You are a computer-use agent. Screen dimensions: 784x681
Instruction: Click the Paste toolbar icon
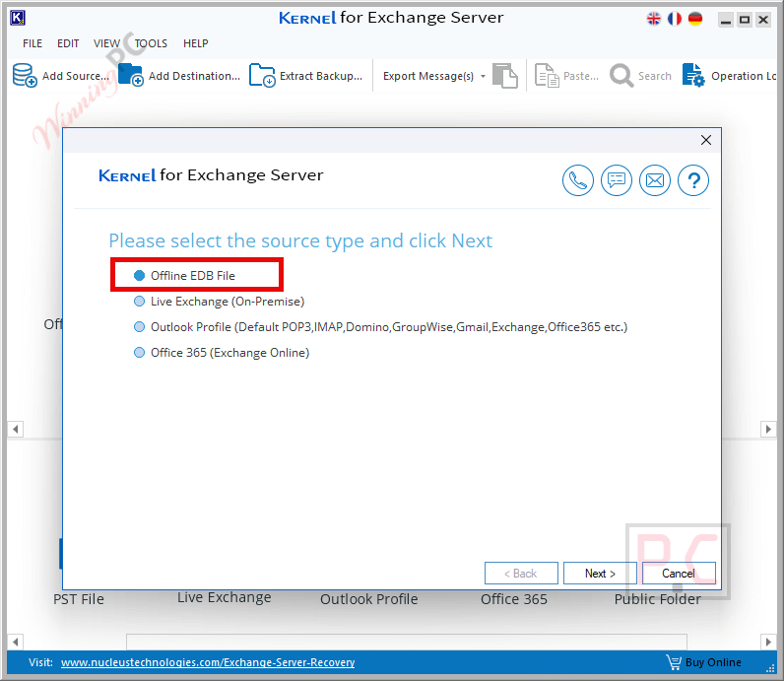pos(547,76)
